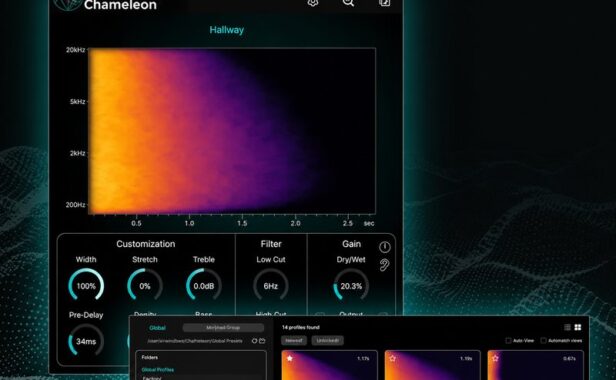Click the Low Cut knob at 6Hz

coord(271,286)
